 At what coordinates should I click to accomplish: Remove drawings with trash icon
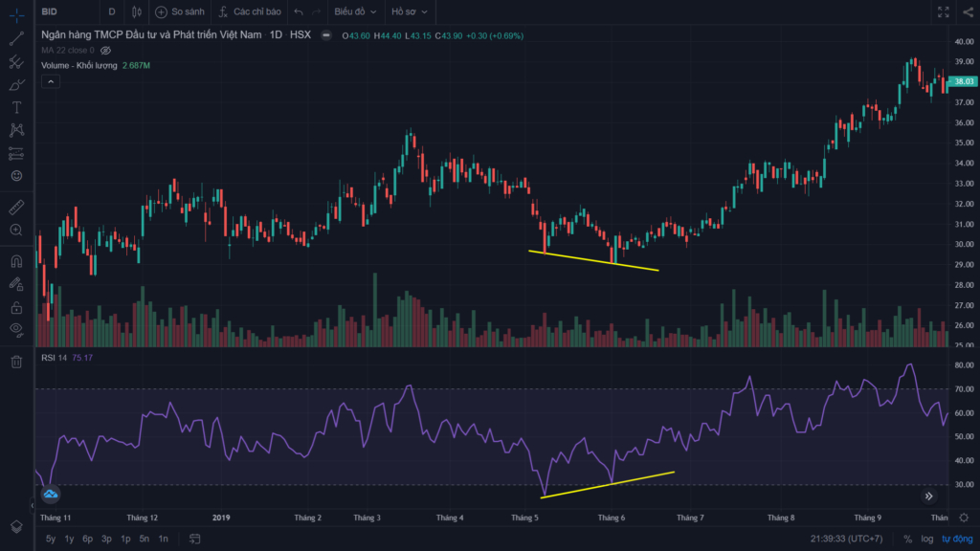tap(17, 362)
